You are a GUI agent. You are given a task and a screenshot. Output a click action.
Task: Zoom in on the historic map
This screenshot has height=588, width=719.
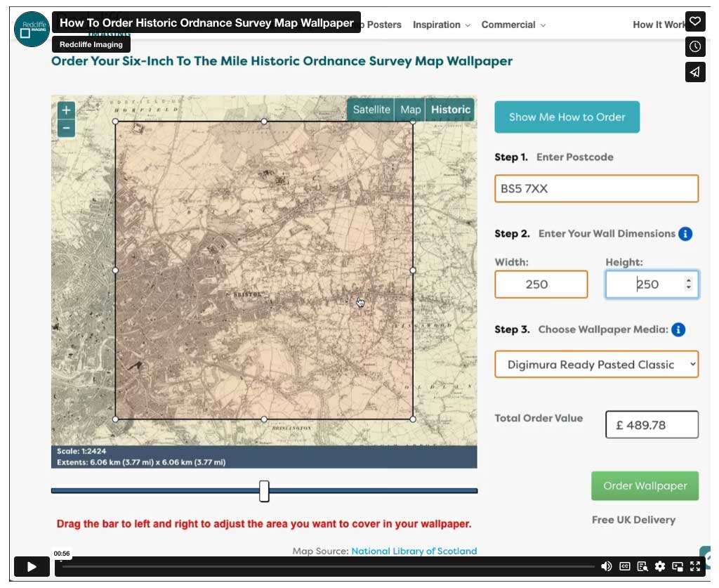[x=65, y=110]
